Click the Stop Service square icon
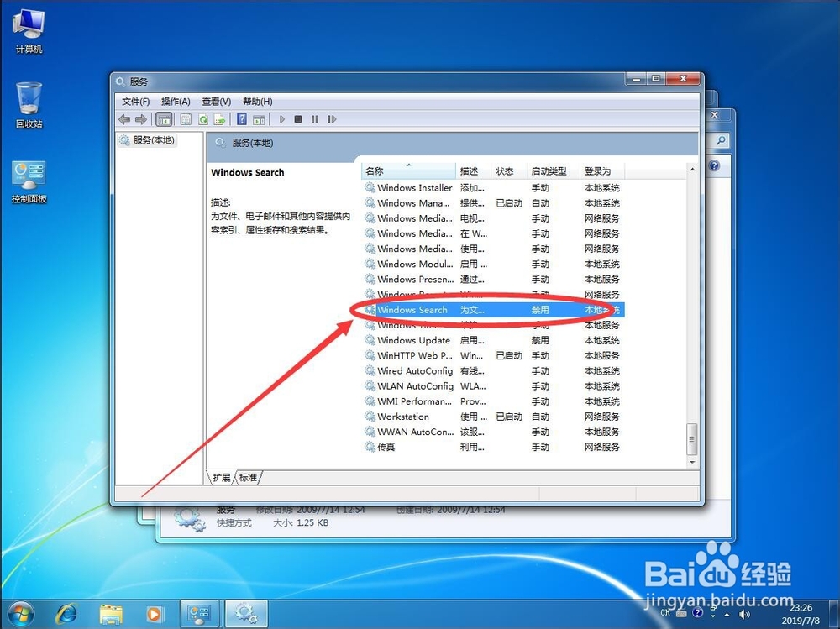Viewport: 840px width, 629px height. pyautogui.click(x=298, y=119)
